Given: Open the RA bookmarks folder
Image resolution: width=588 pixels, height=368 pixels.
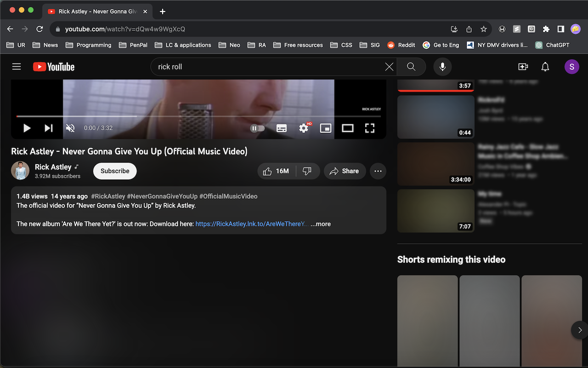Looking at the screenshot, I should pos(257,45).
